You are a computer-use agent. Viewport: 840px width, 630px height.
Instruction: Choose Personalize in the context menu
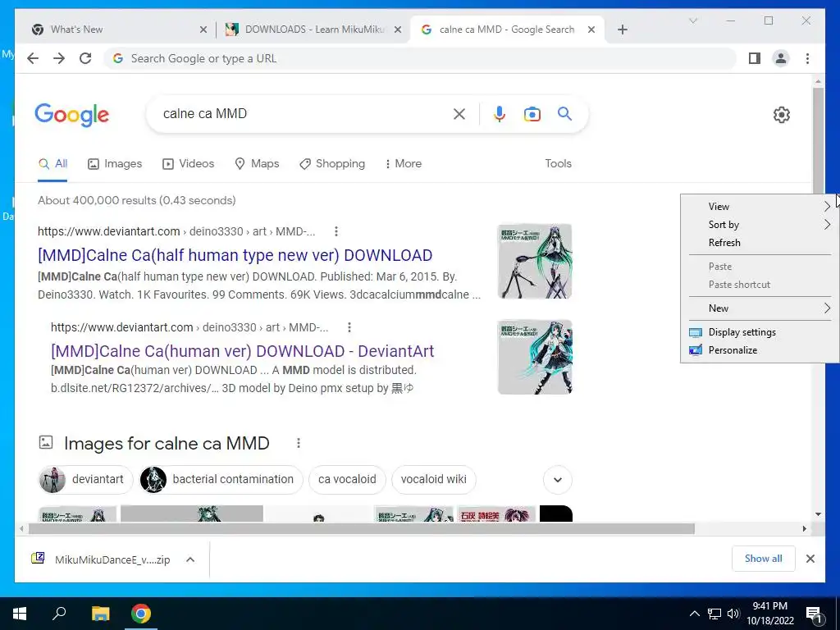(x=760, y=350)
